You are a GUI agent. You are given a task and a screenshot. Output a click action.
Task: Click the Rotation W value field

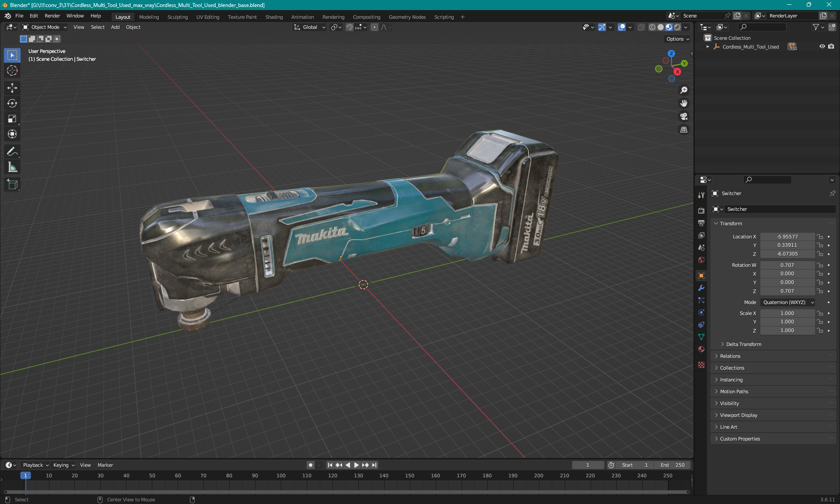tap(787, 265)
